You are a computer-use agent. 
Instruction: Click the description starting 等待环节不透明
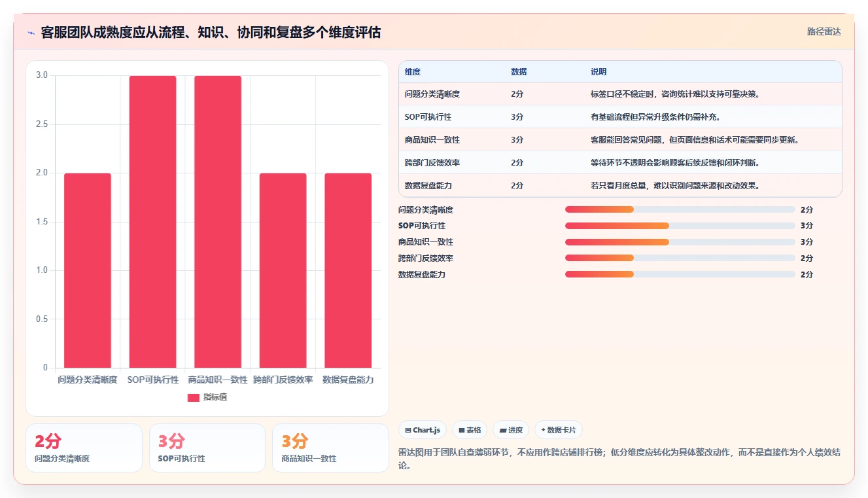(675, 163)
